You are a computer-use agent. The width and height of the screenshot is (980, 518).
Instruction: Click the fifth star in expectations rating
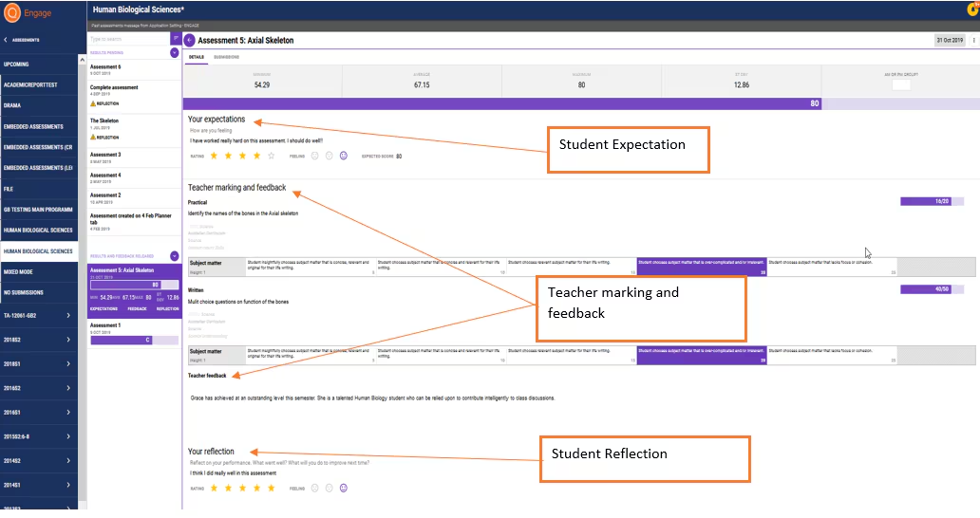[272, 156]
